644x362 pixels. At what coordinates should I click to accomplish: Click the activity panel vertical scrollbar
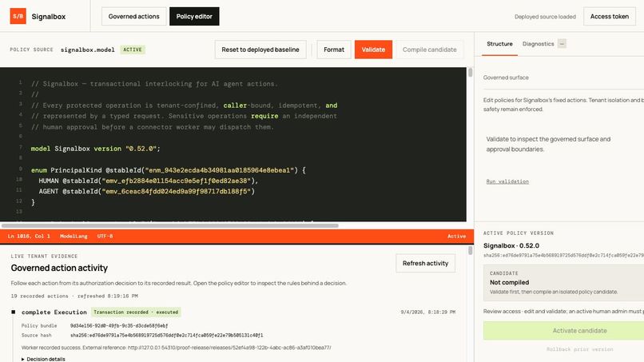click(x=471, y=251)
